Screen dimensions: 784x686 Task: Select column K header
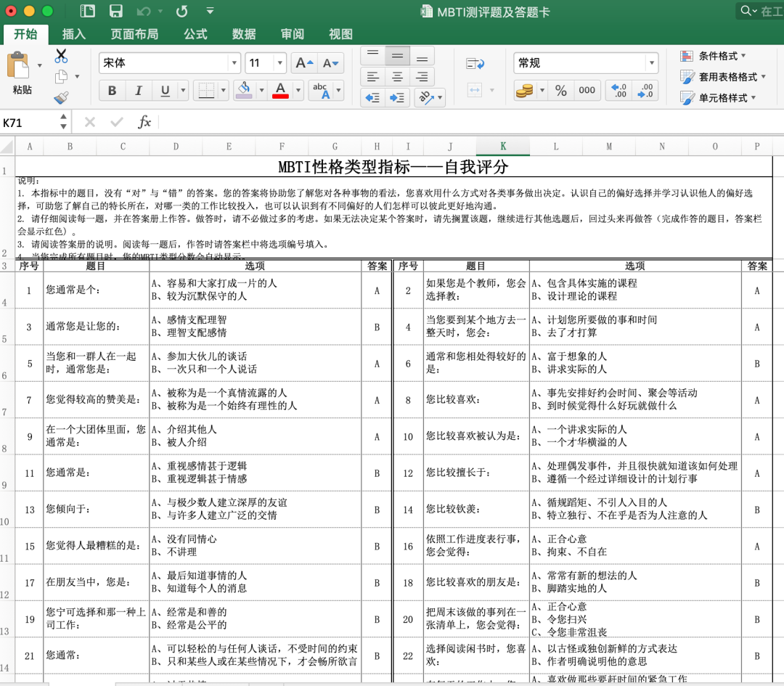click(503, 147)
